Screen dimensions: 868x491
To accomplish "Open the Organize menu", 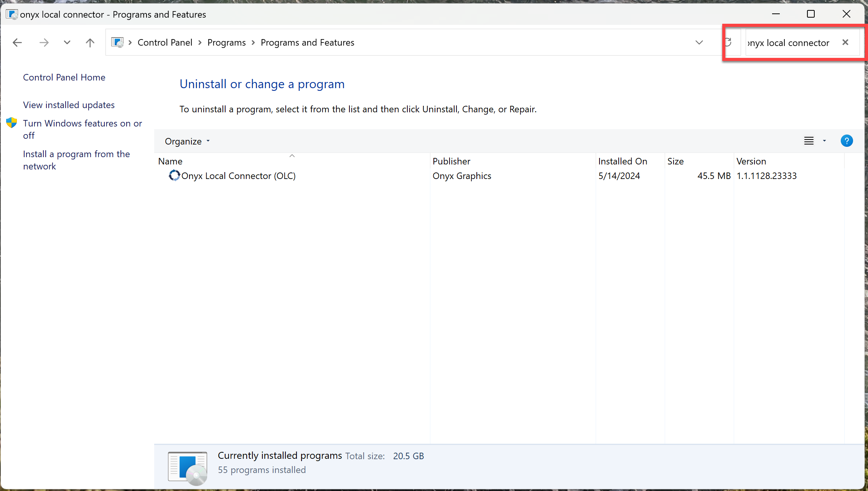I will 187,141.
